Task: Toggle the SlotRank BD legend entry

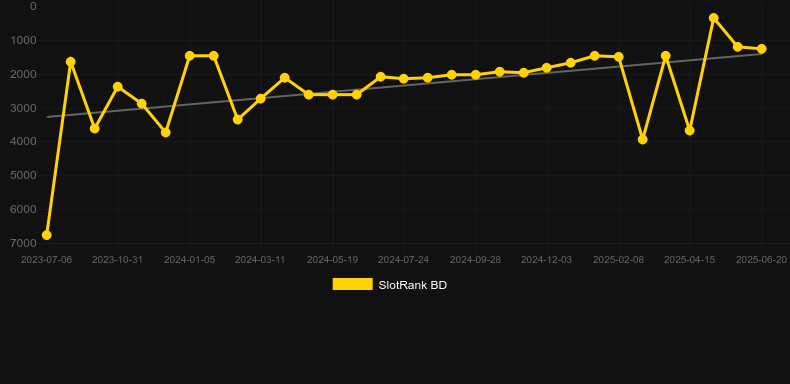Action: (389, 285)
